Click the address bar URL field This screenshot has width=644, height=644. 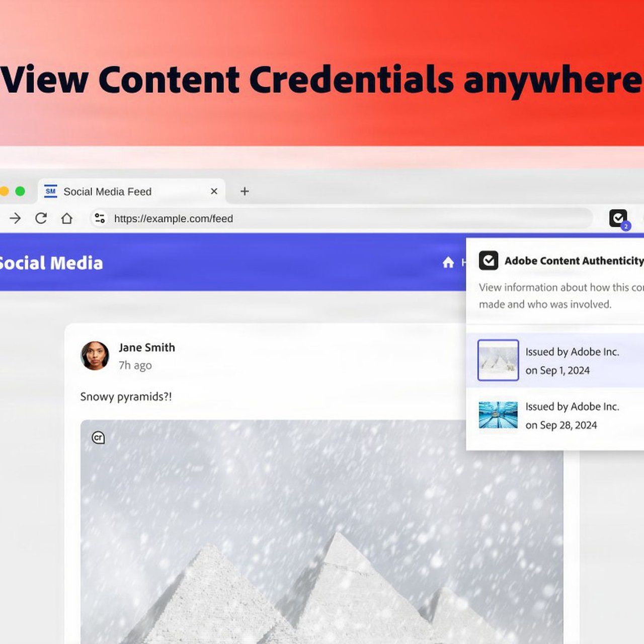(x=341, y=218)
